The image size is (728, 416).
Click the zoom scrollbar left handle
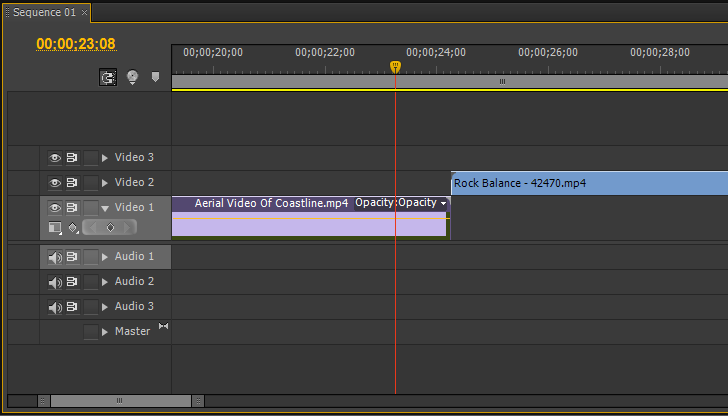click(43, 400)
